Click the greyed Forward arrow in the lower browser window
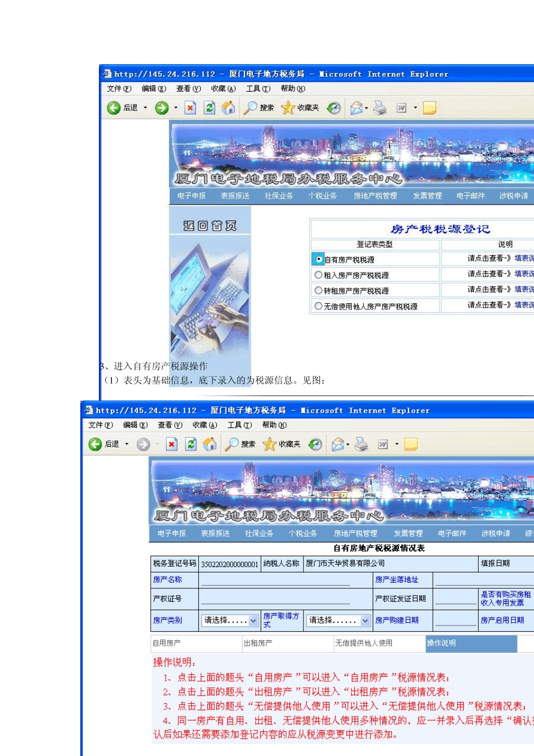534x756 pixels. coord(143,444)
